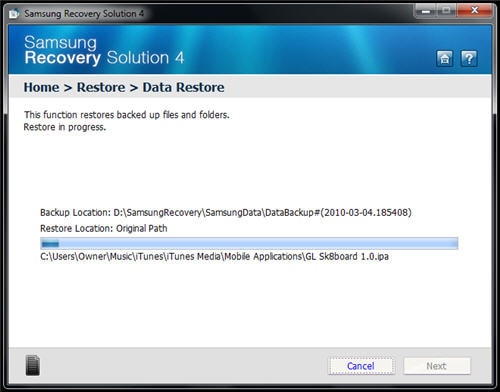This screenshot has height=392, width=500.
Task: Click the Samsung Recovery Solution 4 header logo
Action: click(104, 50)
